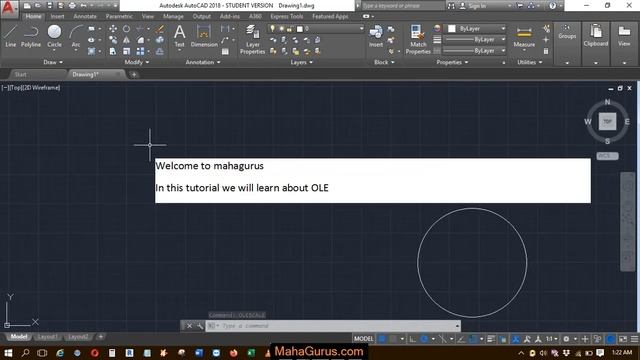Select the Measure utility tool

coord(524,37)
